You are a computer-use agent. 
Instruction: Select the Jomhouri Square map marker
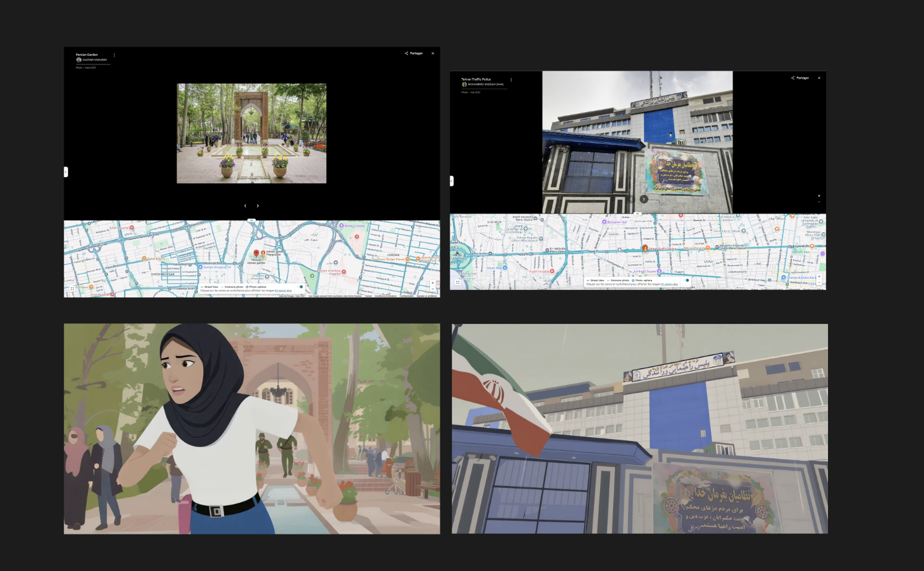659,271
